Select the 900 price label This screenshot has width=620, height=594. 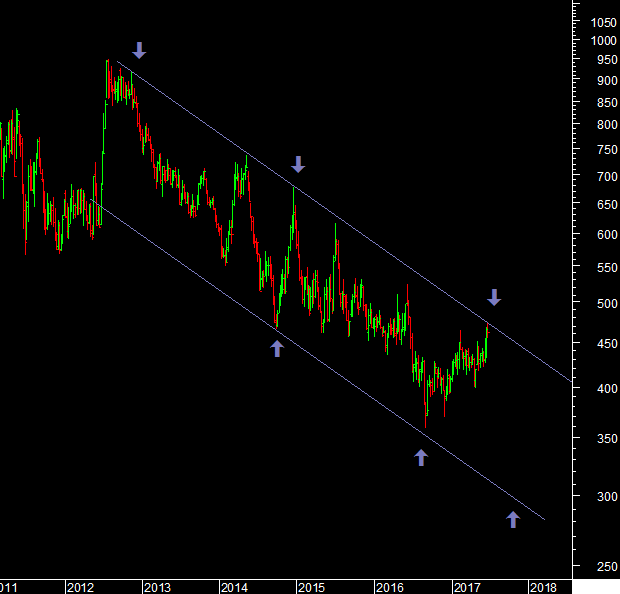tap(607, 81)
